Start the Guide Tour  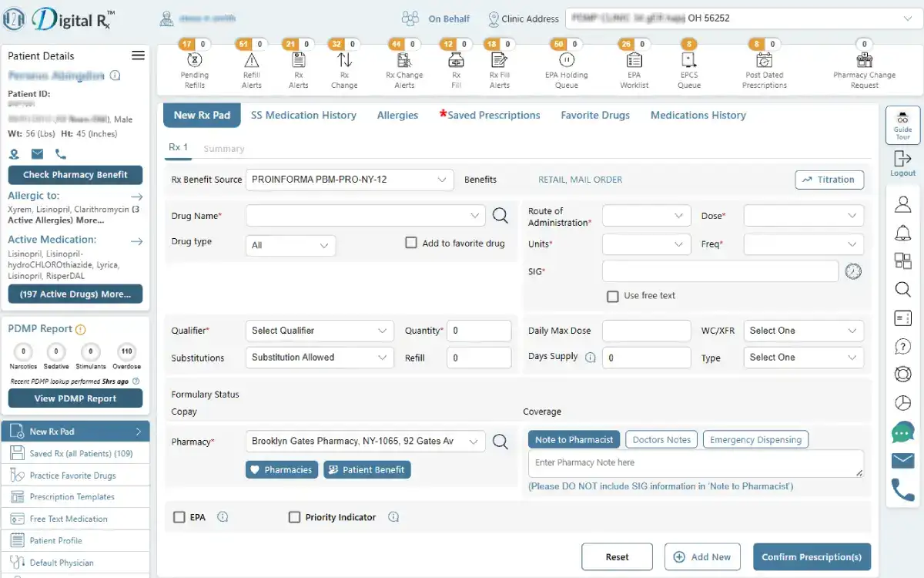coord(902,126)
